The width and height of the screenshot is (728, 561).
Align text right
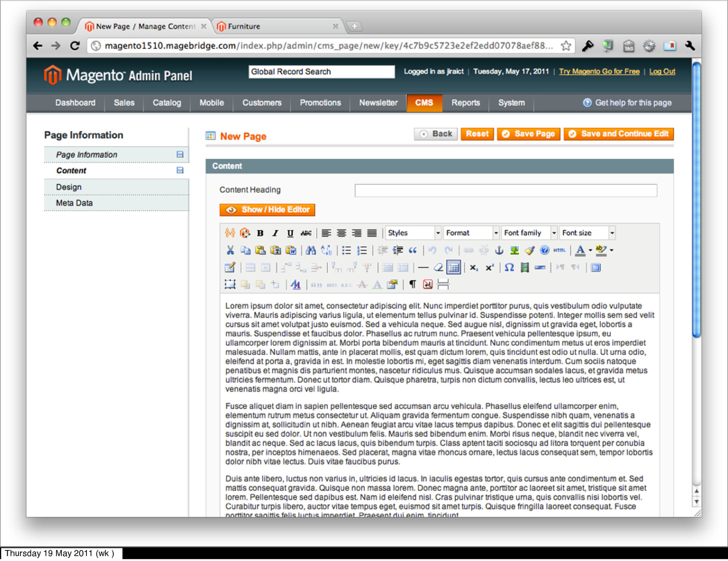[357, 233]
